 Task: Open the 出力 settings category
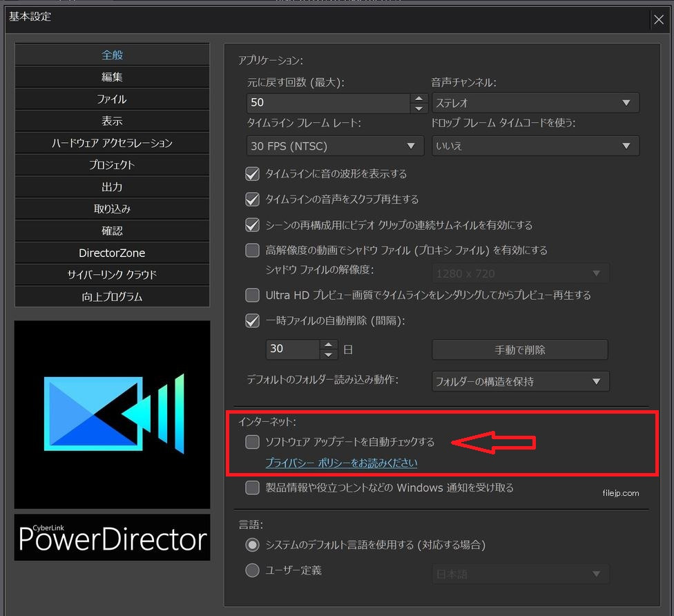[x=112, y=186]
